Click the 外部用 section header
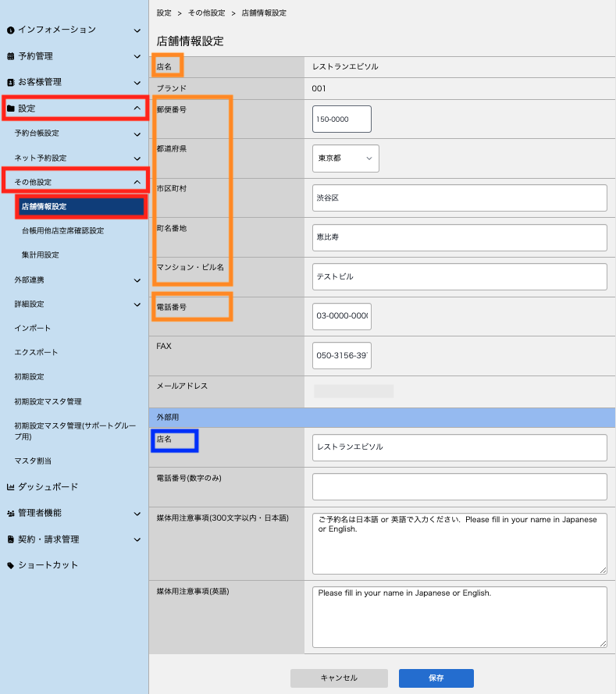This screenshot has width=616, height=694. point(382,418)
